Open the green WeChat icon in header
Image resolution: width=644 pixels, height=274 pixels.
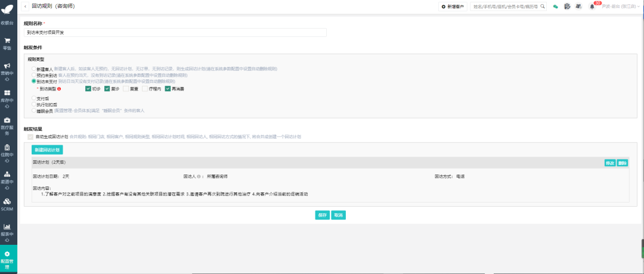pyautogui.click(x=556, y=7)
